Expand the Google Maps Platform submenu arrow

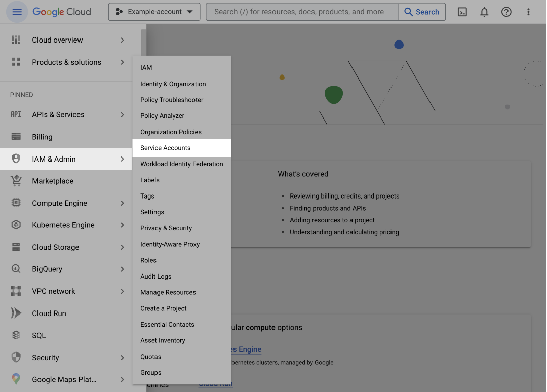[x=122, y=379]
